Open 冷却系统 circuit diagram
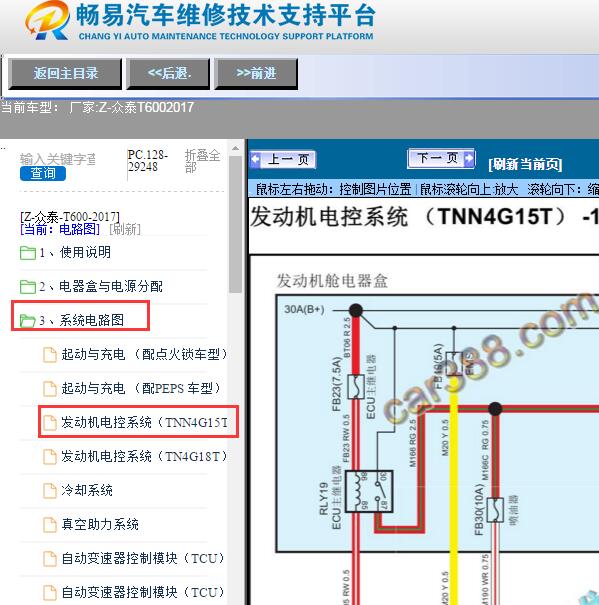Image resolution: width=599 pixels, height=605 pixels. point(87,490)
